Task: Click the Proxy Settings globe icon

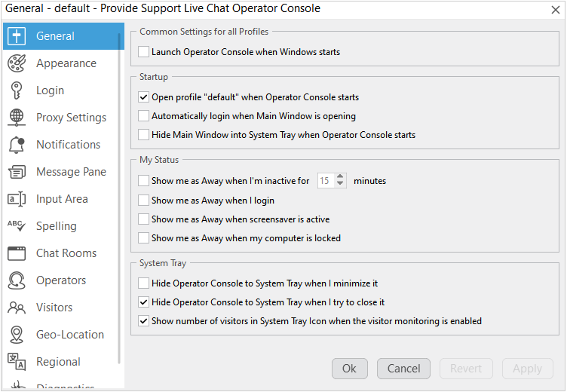Action: (x=17, y=118)
